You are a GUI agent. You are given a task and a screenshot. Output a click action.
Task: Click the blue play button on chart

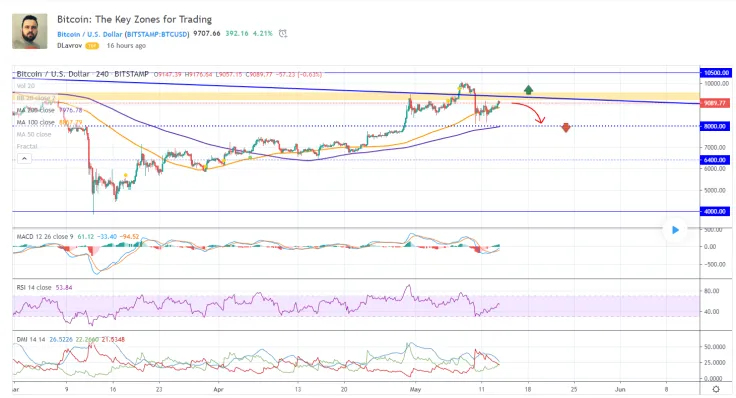pos(675,230)
